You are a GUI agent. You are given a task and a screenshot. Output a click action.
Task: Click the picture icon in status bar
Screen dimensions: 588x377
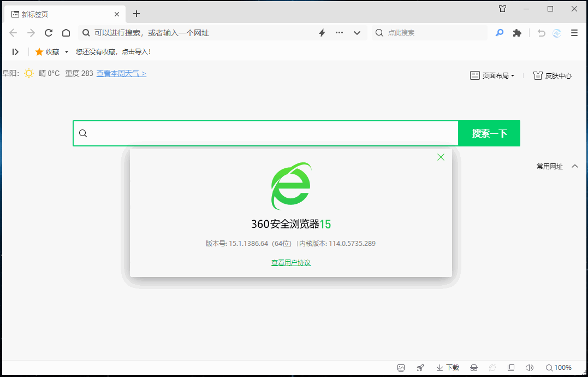click(401, 368)
